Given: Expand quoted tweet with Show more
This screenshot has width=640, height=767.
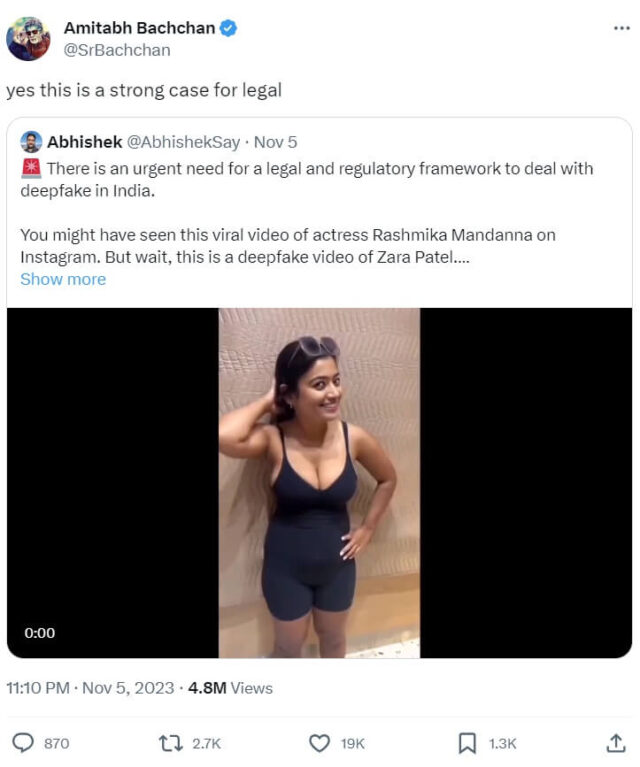Looking at the screenshot, I should tap(63, 279).
